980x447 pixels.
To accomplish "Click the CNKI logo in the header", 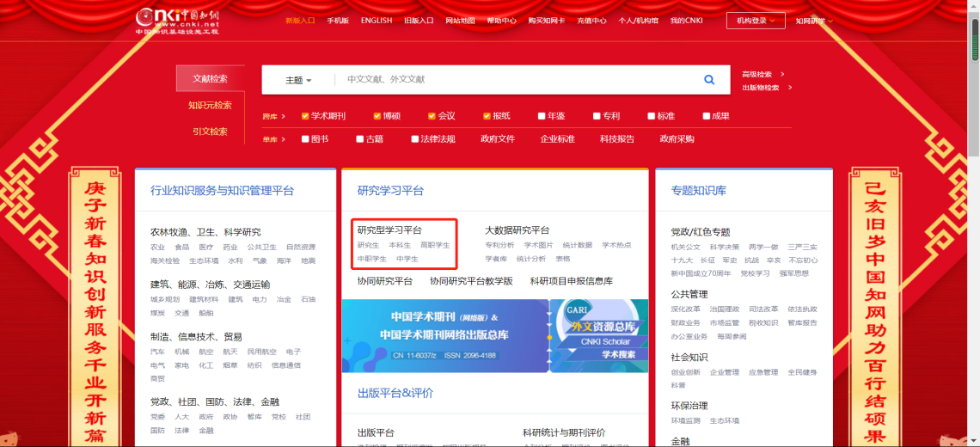I will coord(177,21).
